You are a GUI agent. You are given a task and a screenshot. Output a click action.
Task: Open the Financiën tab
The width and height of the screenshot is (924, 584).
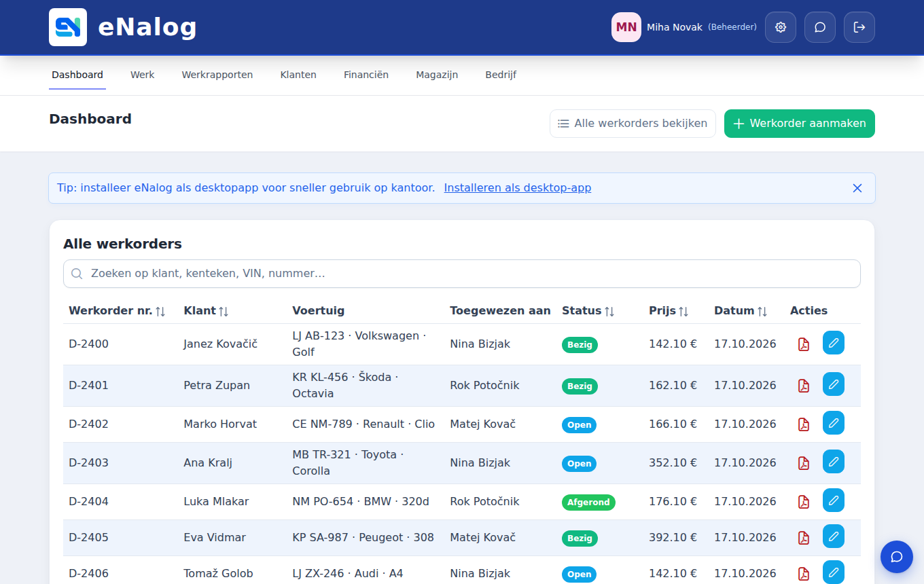click(366, 75)
